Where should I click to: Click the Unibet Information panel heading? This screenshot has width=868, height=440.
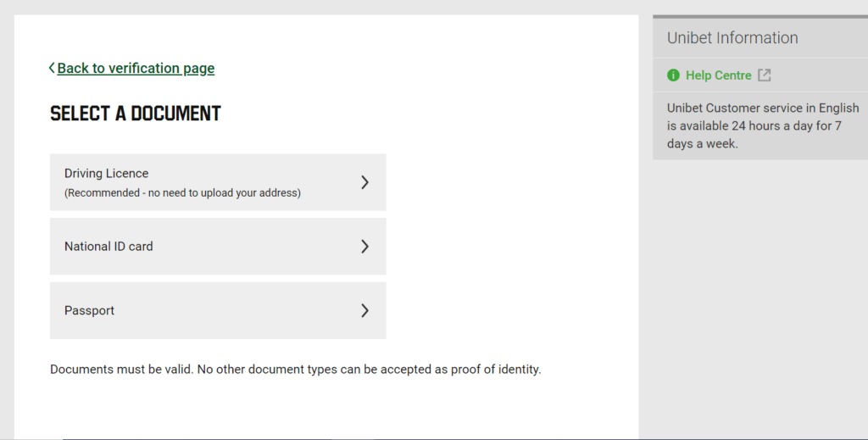tap(732, 38)
